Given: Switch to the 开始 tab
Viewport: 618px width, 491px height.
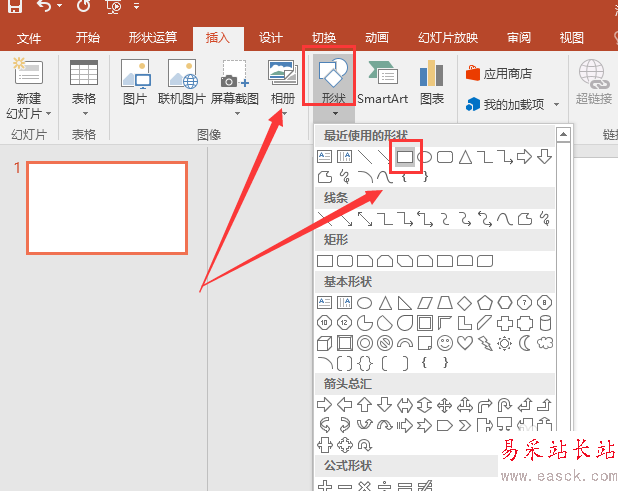Looking at the screenshot, I should coord(87,38).
